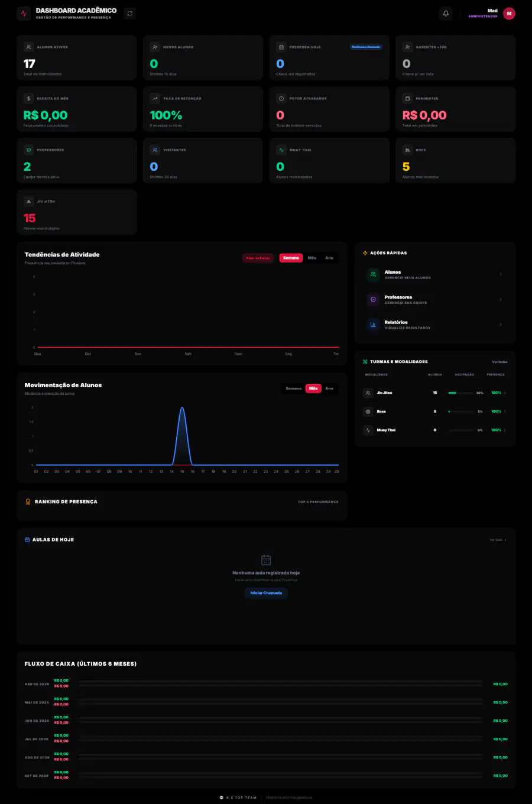This screenshot has width=532, height=804.
Task: Click Ver tudo in Aulas de Hoje
Action: (x=498, y=540)
